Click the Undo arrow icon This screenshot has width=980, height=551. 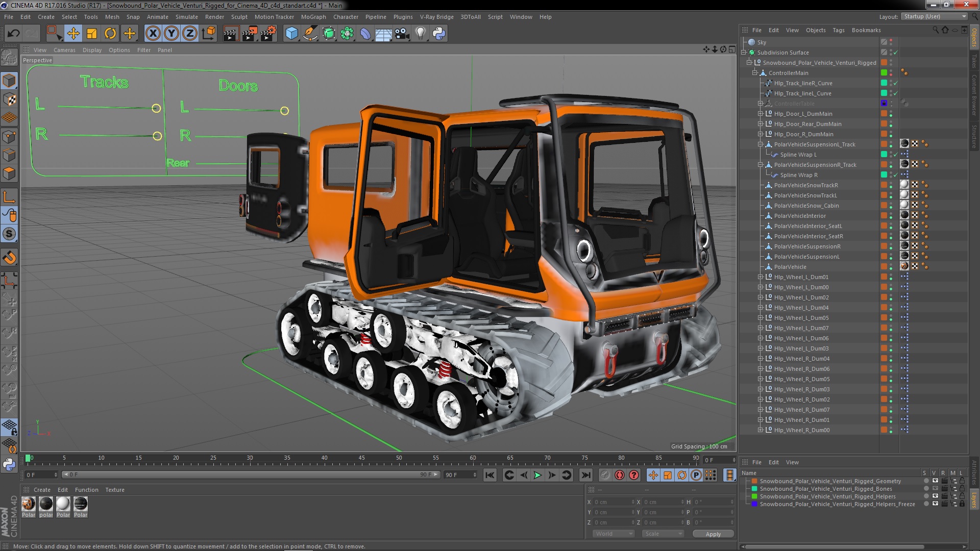coord(13,34)
